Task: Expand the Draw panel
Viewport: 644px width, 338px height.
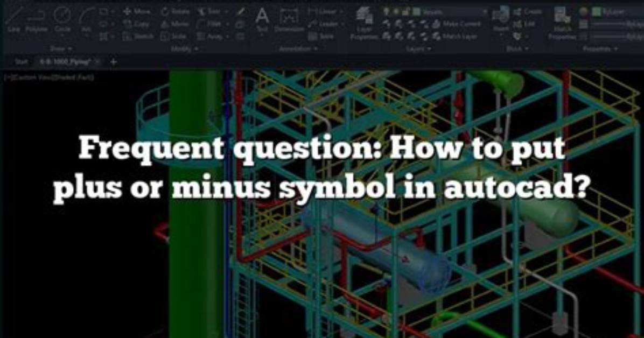Action: click(61, 49)
